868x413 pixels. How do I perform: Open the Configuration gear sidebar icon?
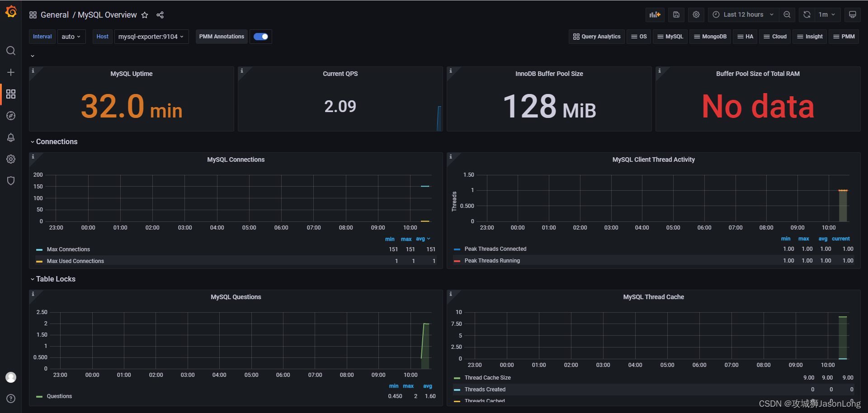(x=11, y=159)
